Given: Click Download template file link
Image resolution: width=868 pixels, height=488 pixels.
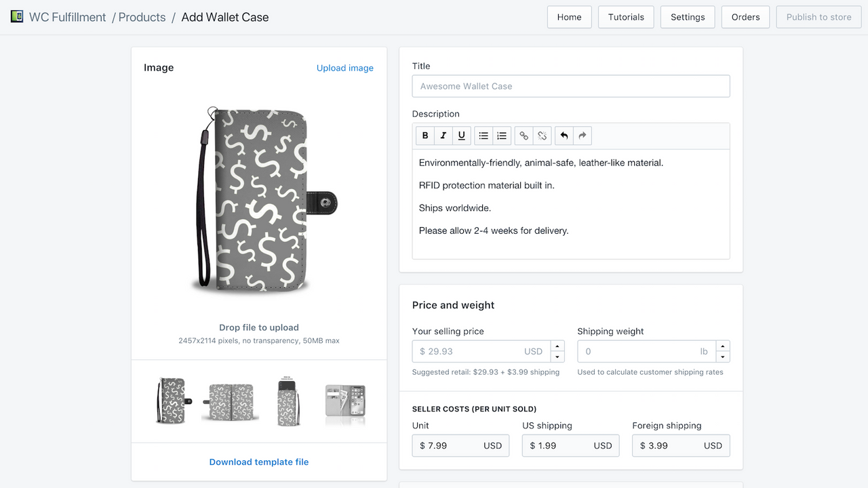Looking at the screenshot, I should click(259, 462).
